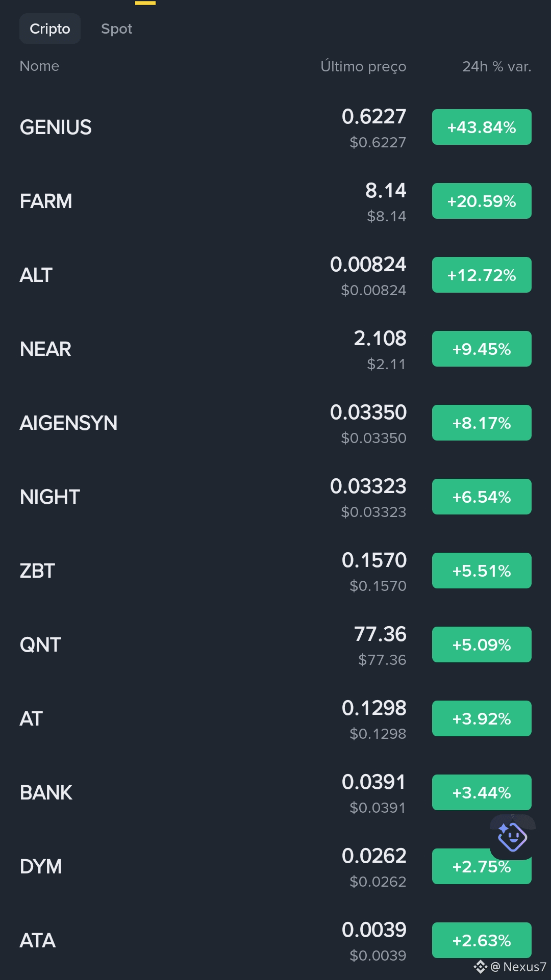The image size is (551, 980).
Task: Toggle ALT +12.72% change badge
Action: [x=482, y=275]
